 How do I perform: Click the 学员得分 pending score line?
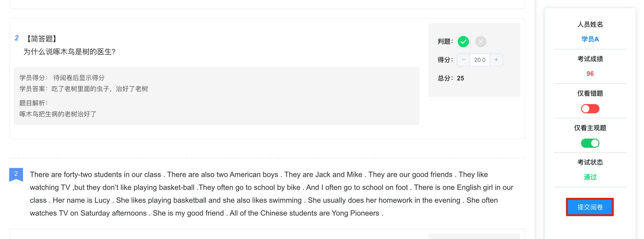pyautogui.click(x=62, y=78)
